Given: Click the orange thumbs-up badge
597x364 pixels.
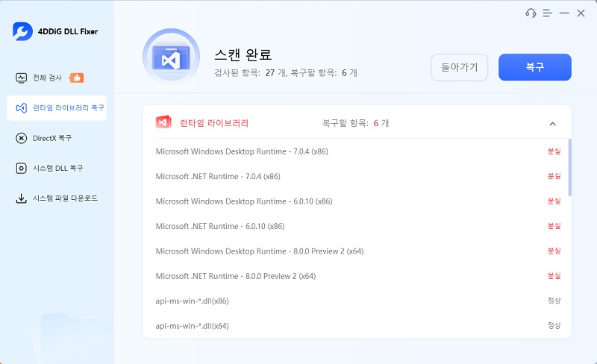Looking at the screenshot, I should [x=77, y=78].
